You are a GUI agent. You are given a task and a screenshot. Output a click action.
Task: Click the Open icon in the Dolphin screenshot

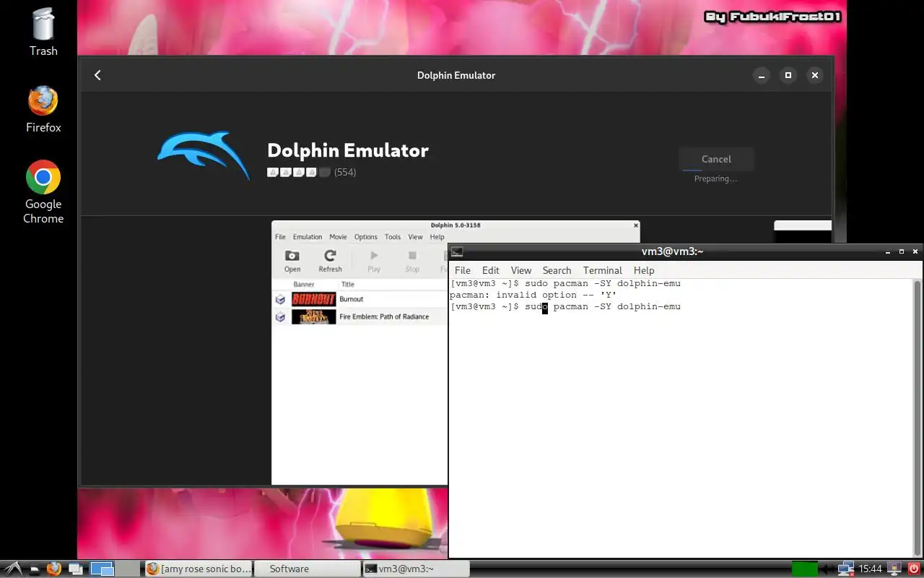[292, 262]
